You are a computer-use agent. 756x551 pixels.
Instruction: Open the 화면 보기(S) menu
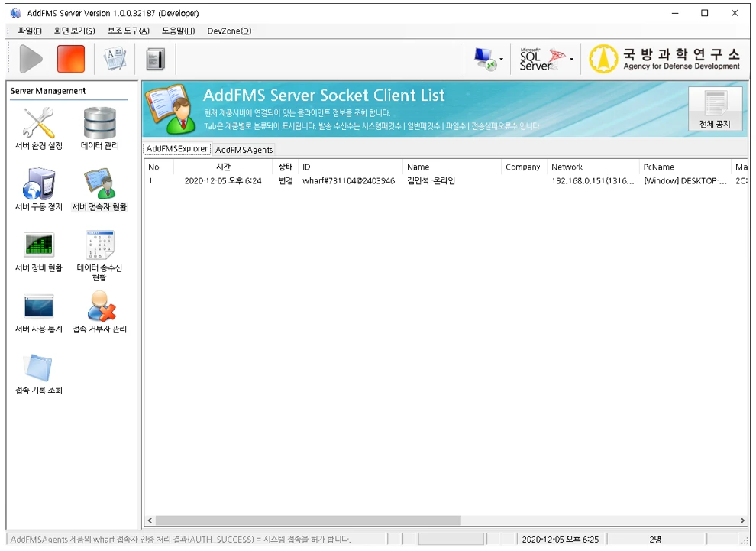pos(75,31)
